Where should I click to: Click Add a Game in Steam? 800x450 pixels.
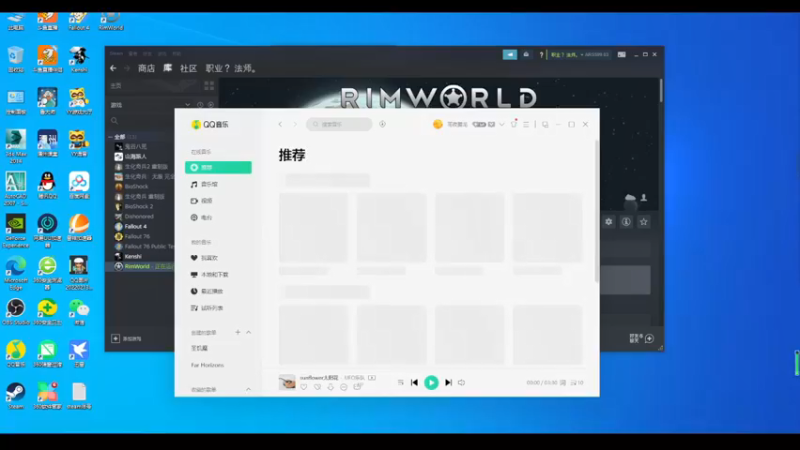pyautogui.click(x=127, y=338)
